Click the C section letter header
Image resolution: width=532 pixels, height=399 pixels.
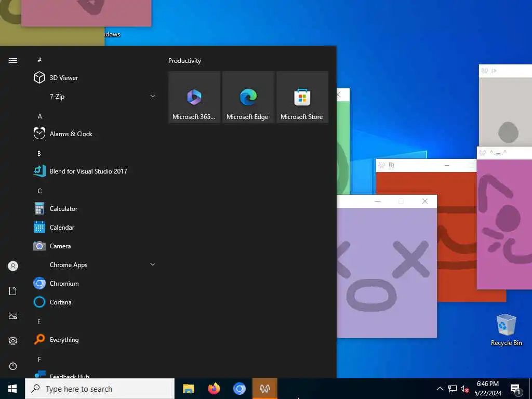tap(39, 191)
